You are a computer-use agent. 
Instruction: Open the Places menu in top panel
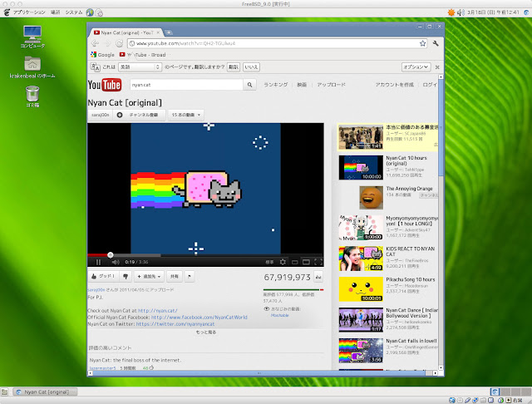click(56, 12)
